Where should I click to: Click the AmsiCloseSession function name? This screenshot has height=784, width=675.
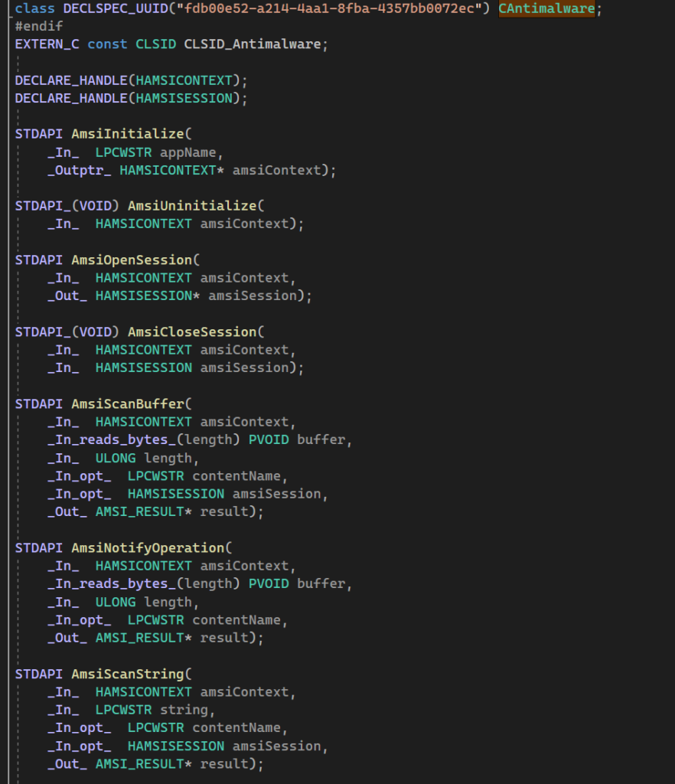(192, 332)
